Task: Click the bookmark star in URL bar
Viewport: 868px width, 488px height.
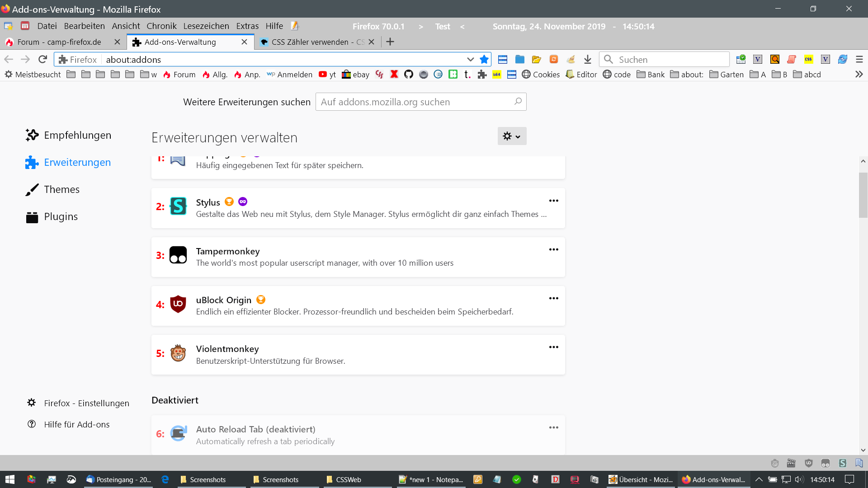Action: coord(484,59)
